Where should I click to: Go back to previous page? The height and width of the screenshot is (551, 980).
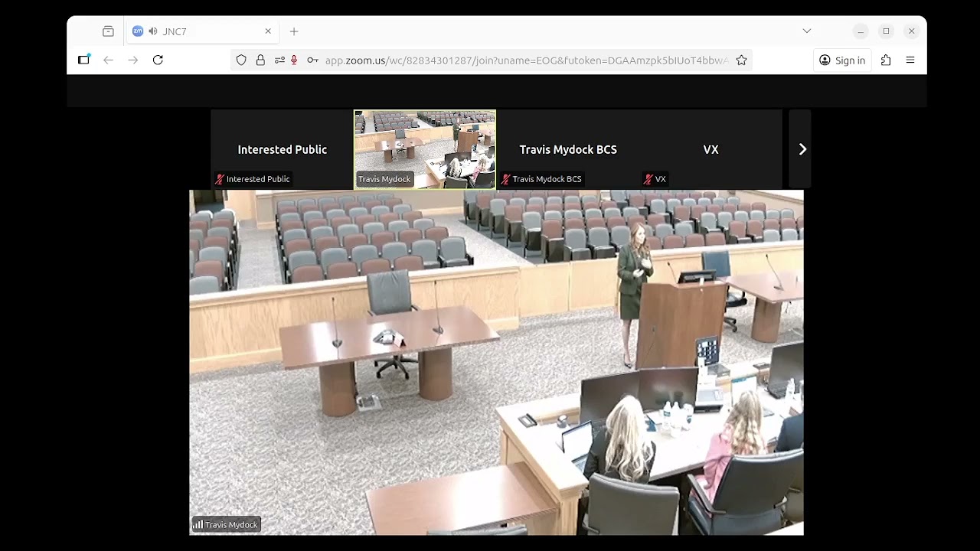click(x=109, y=60)
